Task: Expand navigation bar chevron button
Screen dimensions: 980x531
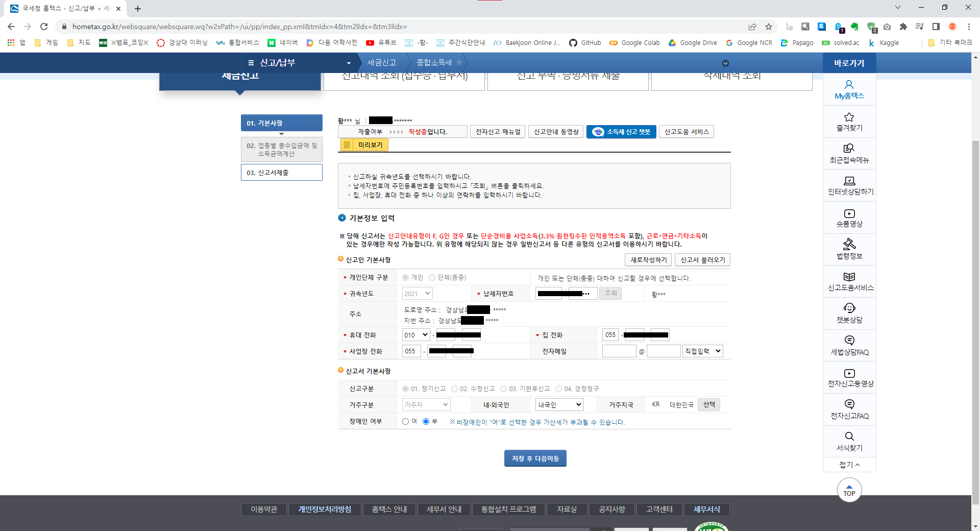Action: click(x=725, y=63)
